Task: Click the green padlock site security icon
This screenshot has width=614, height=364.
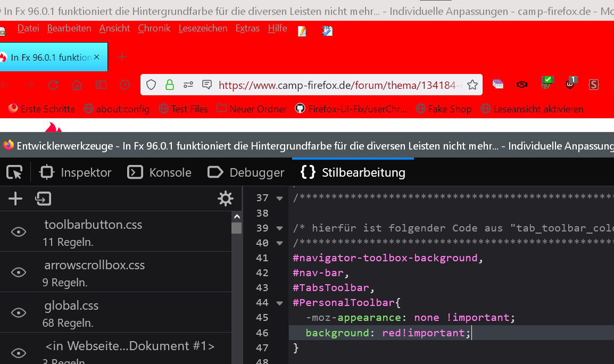Action: click(x=169, y=85)
